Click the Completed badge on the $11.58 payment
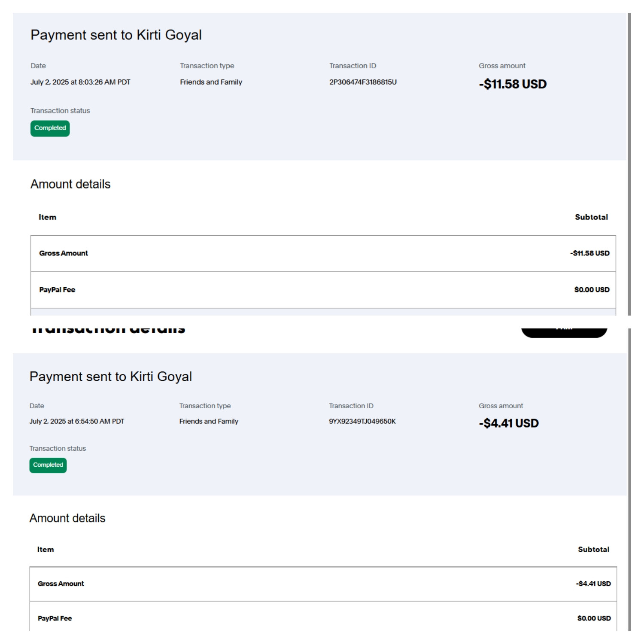Image resolution: width=644 pixels, height=644 pixels. coord(50,128)
